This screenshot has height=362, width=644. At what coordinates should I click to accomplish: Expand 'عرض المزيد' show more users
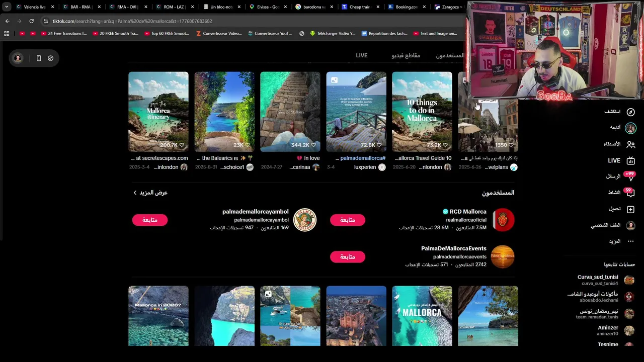tap(150, 193)
